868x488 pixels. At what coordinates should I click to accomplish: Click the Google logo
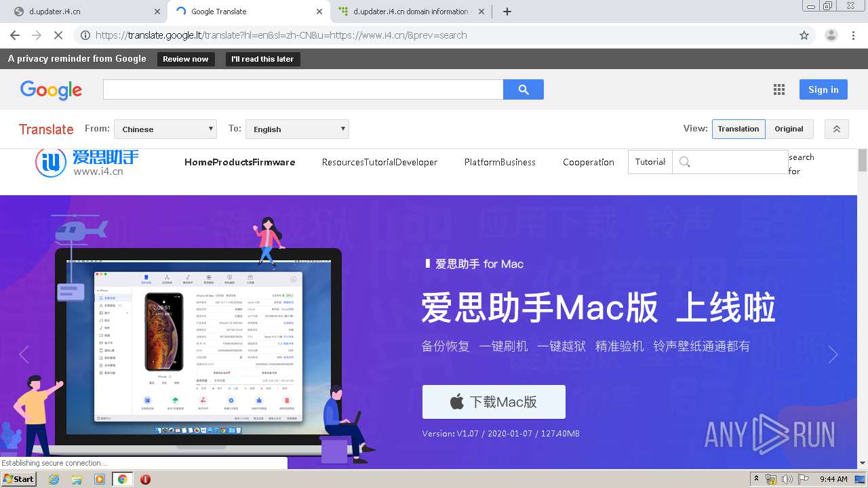point(51,89)
